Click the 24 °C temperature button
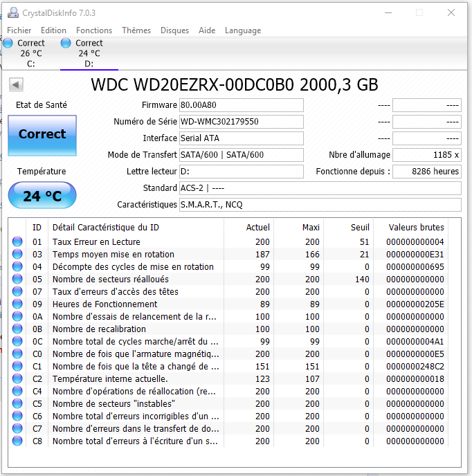 coord(42,195)
